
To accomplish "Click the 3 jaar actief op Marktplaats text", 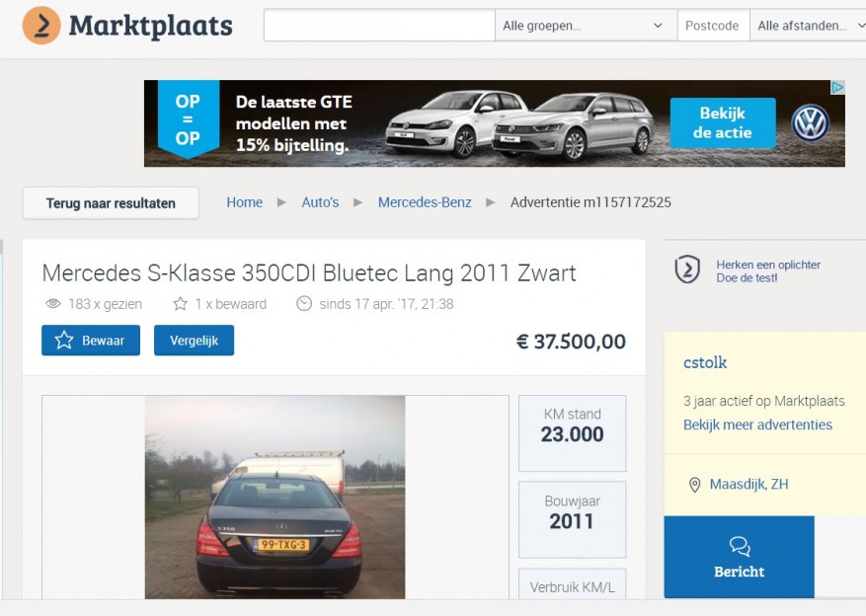I will coord(764,401).
